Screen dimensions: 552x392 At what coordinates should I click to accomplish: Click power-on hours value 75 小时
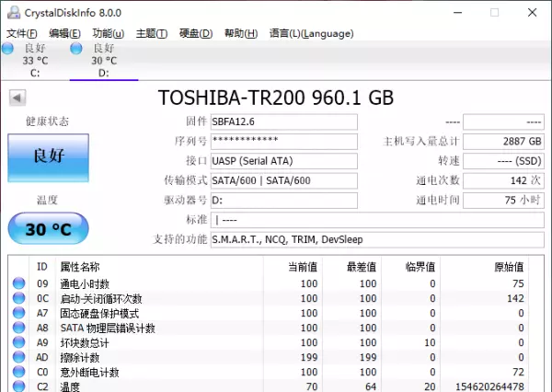point(503,201)
